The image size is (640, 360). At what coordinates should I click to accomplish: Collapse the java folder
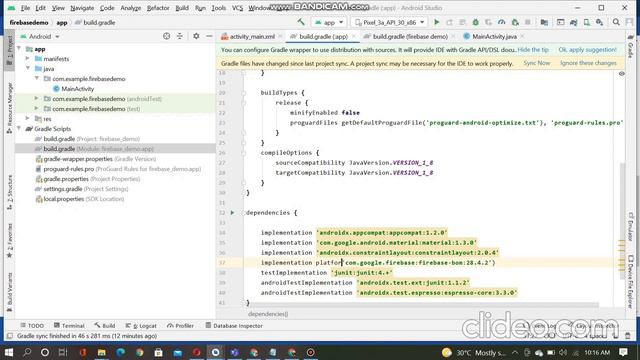click(28, 69)
